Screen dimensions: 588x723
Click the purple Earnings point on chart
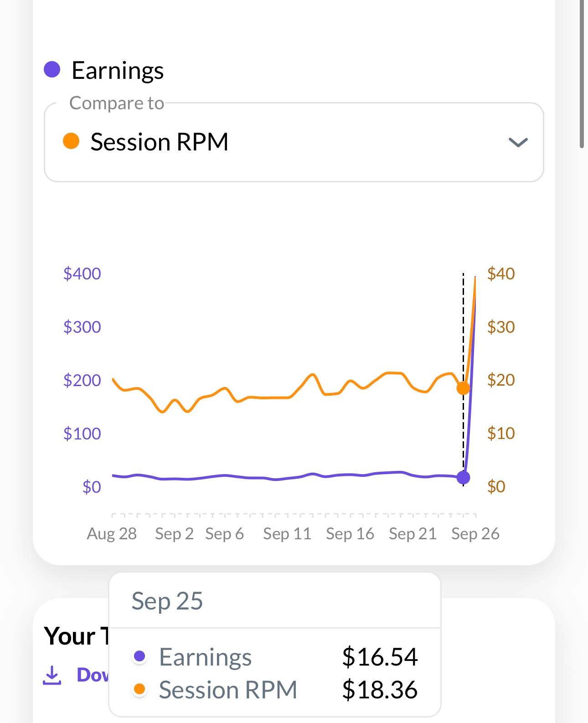point(463,477)
